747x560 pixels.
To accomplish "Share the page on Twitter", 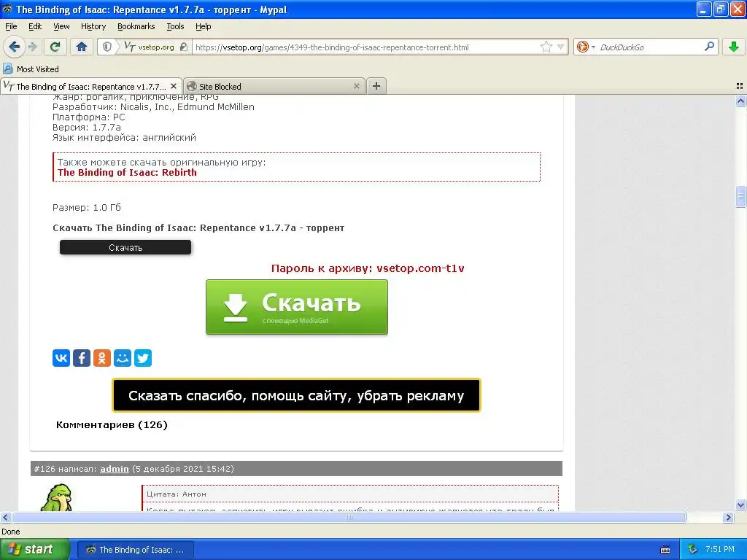I will tap(143, 357).
